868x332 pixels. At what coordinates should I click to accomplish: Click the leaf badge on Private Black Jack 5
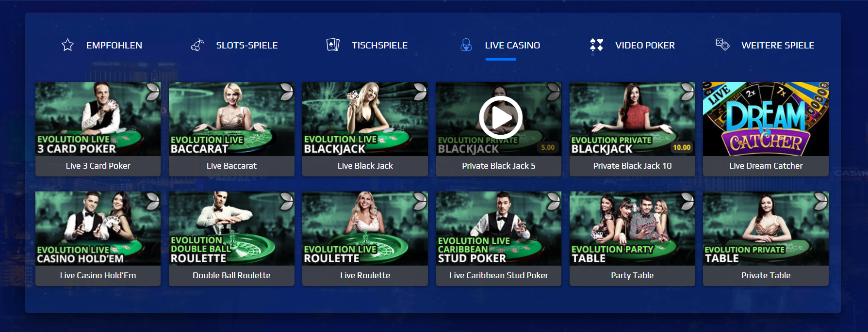(x=554, y=91)
